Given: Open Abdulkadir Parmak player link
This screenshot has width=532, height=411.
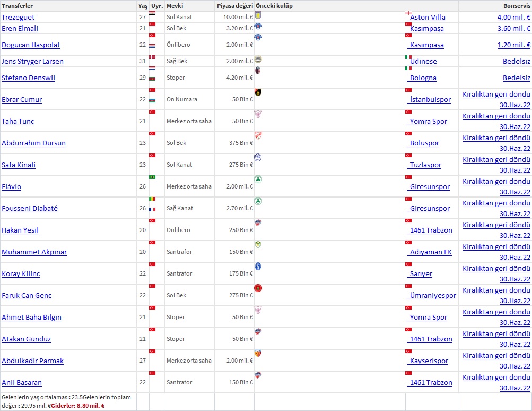Looking at the screenshot, I should pyautogui.click(x=32, y=361).
